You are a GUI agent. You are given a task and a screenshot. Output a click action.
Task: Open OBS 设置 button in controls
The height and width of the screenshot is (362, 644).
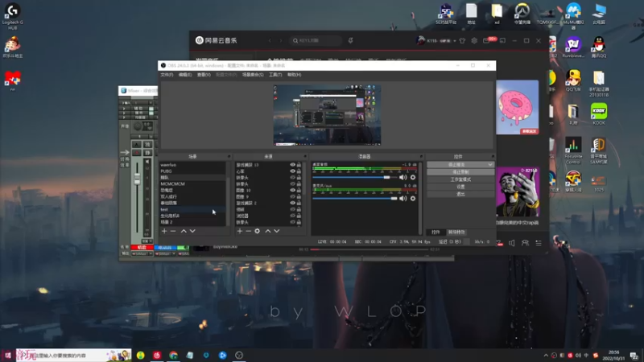[460, 187]
